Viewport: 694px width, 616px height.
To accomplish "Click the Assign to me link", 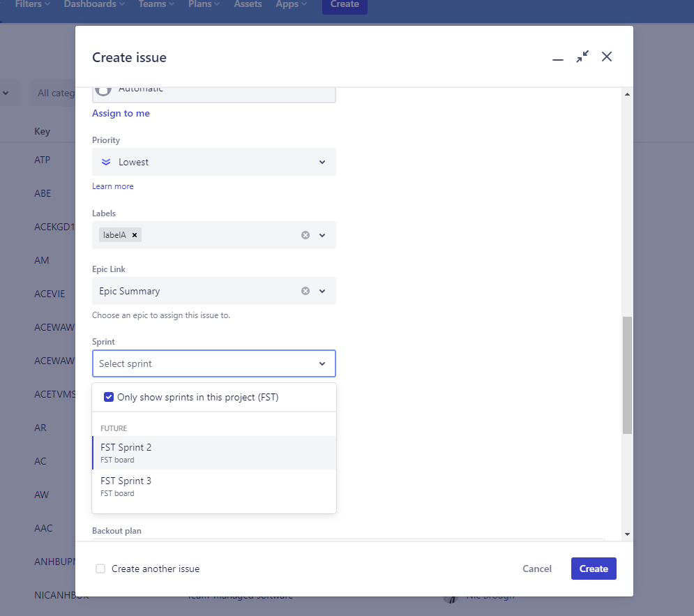I will click(x=121, y=113).
